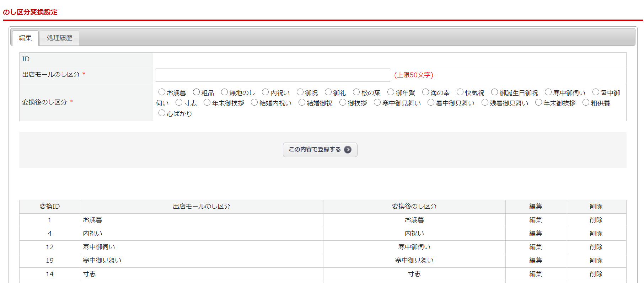
Task: Edit the 内祝い row with ID 4
Action: click(535, 234)
